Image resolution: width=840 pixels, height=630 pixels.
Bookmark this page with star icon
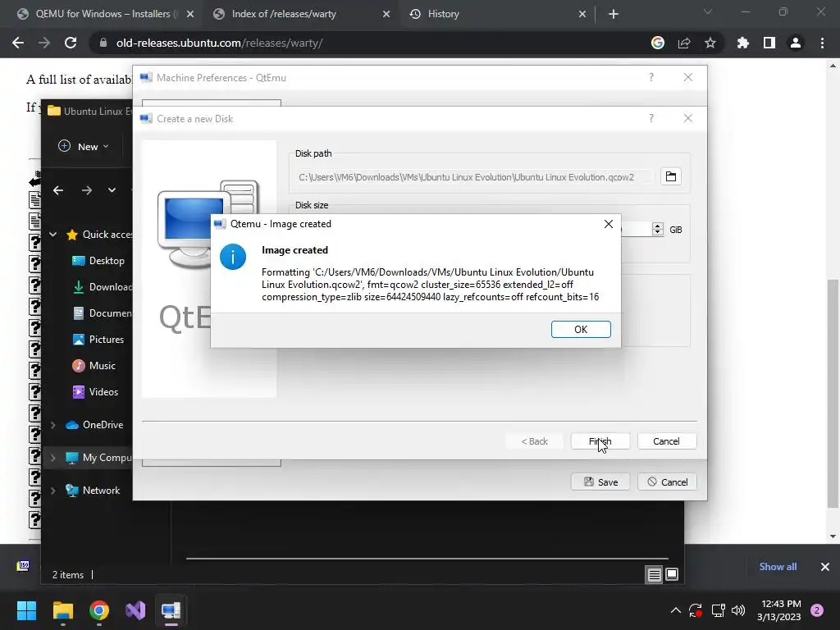pos(710,43)
